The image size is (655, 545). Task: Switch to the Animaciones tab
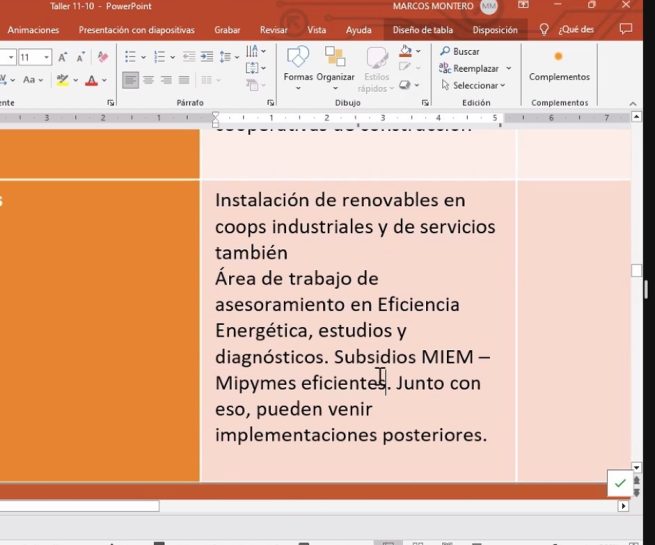(x=33, y=30)
